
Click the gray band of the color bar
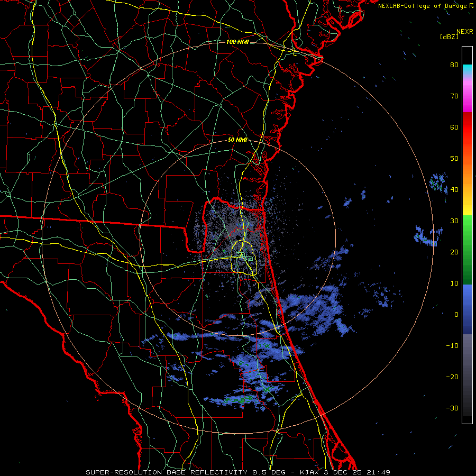tap(467, 375)
